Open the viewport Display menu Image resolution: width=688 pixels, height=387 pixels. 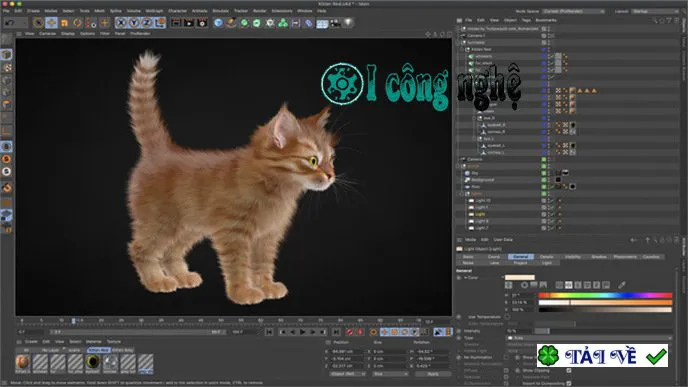[x=68, y=33]
